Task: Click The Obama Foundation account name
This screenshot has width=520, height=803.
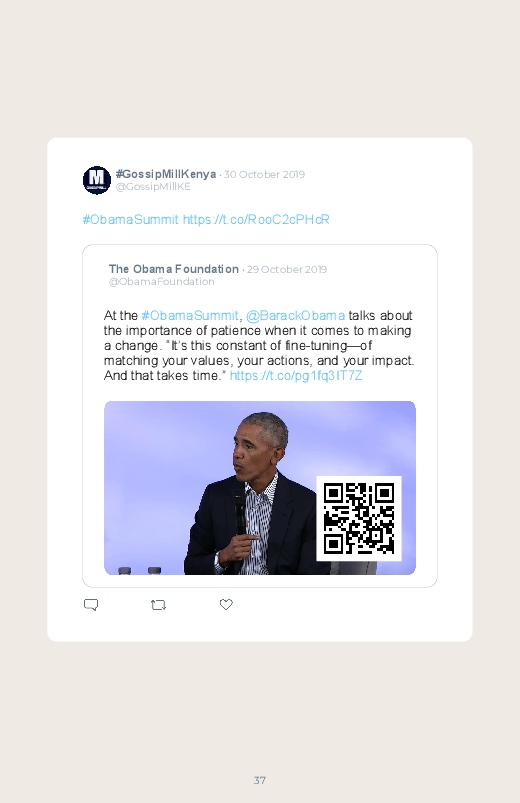Action: [174, 269]
